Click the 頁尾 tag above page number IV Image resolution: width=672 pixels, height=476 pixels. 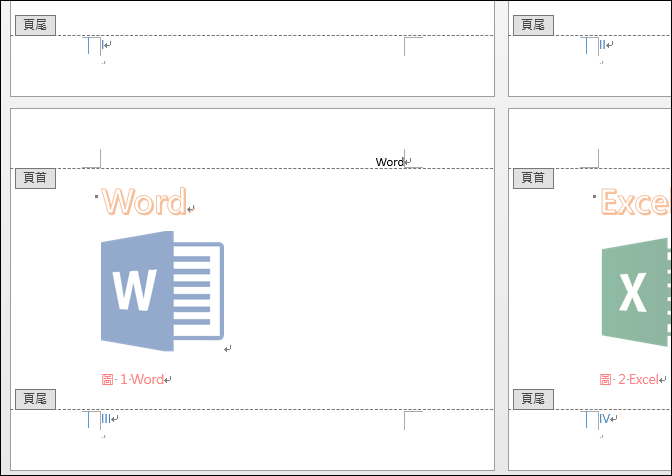533,399
